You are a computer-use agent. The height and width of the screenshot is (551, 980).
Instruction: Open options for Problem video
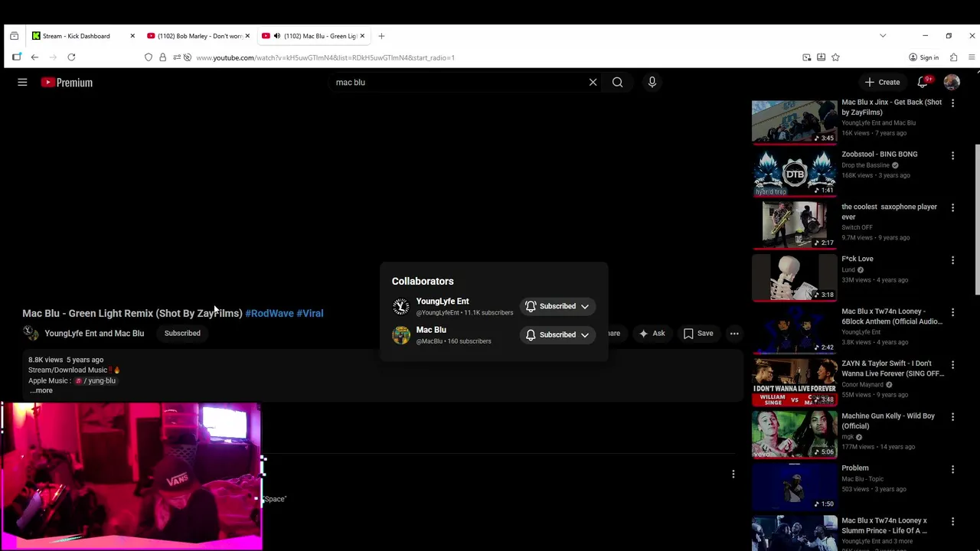(952, 469)
